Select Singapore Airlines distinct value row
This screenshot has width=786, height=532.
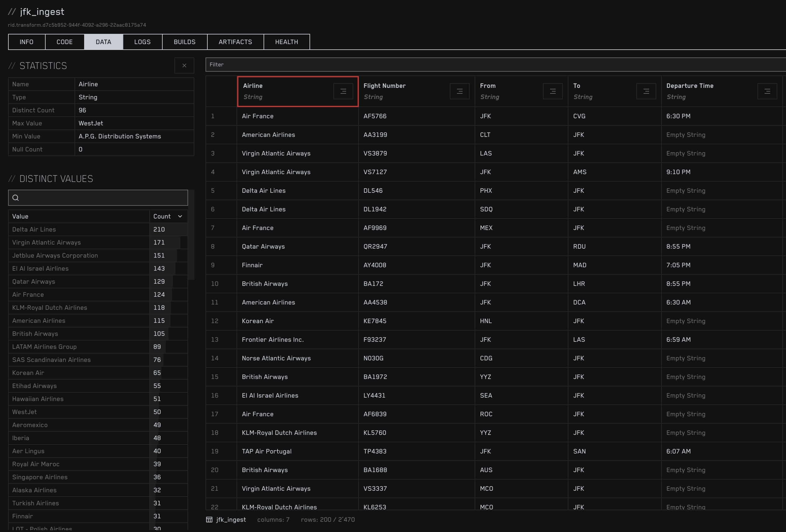tap(98, 477)
